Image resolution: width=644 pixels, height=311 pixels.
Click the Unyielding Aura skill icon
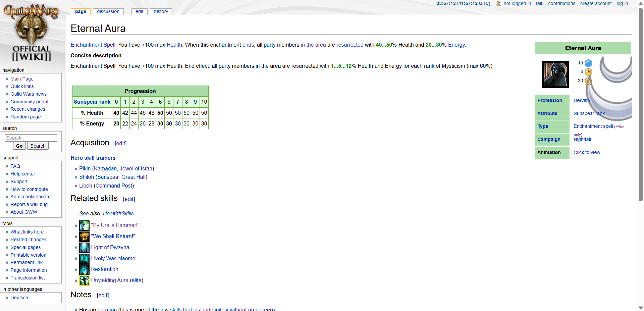tap(84, 280)
